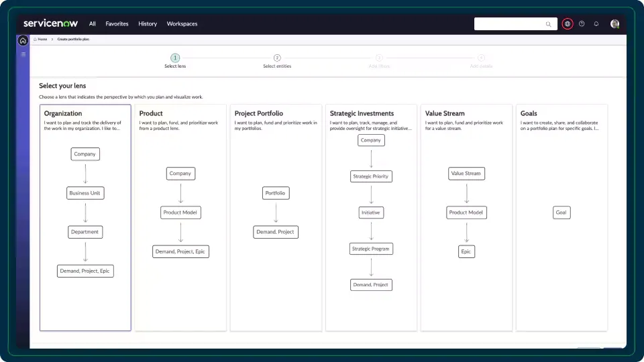Click the search magnifier icon
644x362 pixels.
point(548,24)
